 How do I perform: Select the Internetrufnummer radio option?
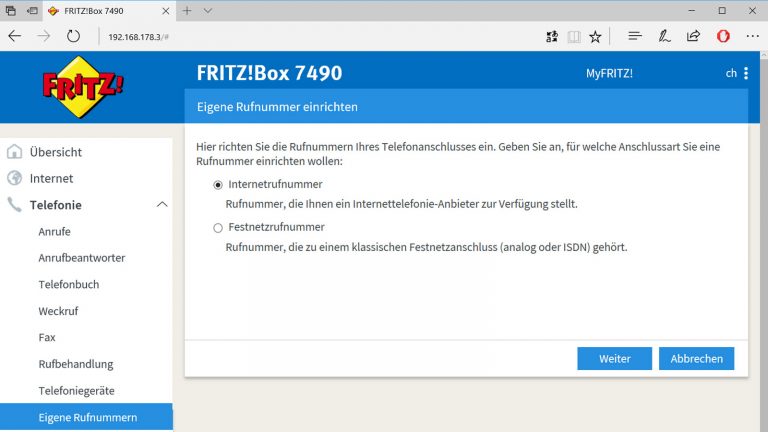click(x=218, y=185)
